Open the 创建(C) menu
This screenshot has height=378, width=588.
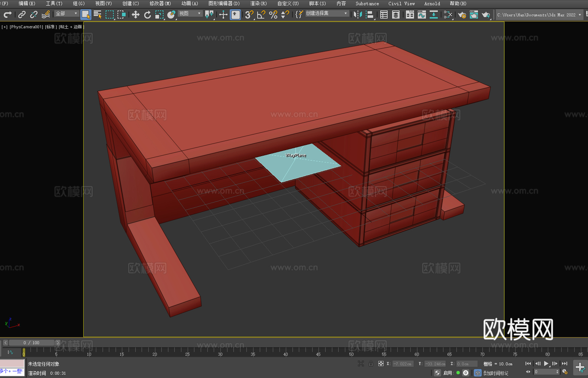pos(131,3)
